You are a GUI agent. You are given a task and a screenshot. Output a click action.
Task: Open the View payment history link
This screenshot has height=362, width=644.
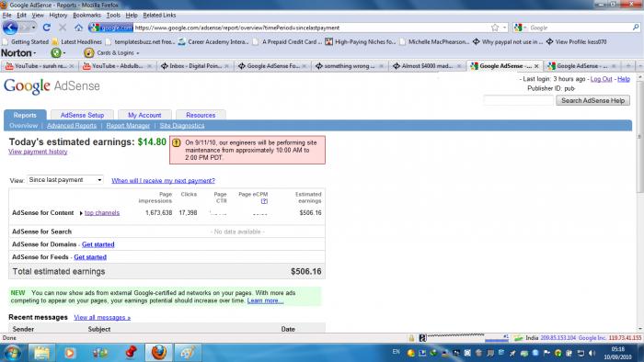pos(38,152)
